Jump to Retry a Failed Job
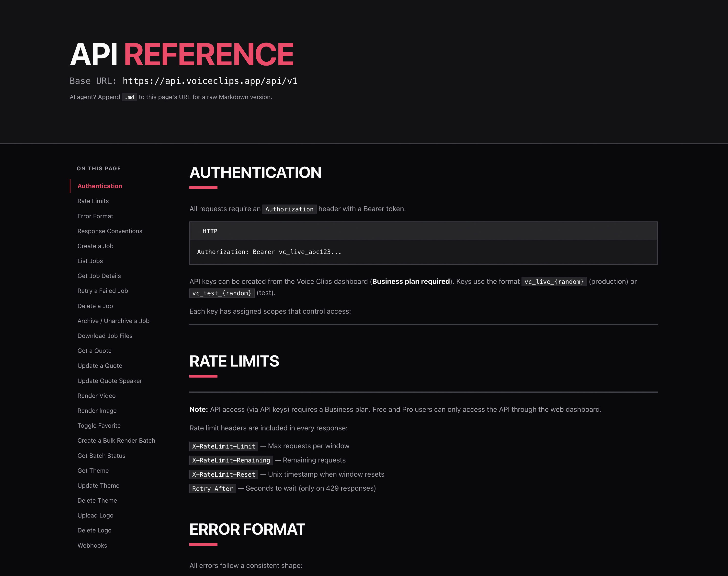This screenshot has height=576, width=728. click(x=102, y=291)
